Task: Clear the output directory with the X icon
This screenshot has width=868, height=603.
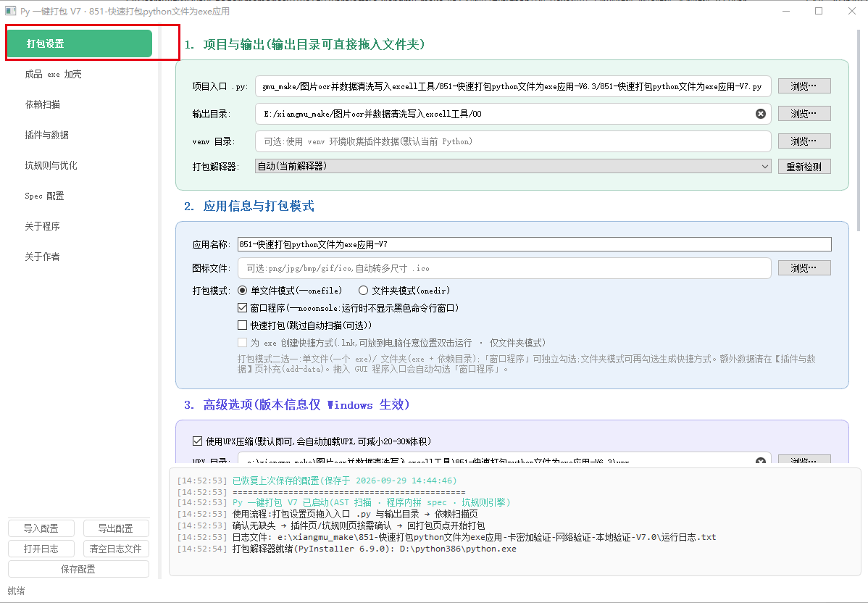Action: click(761, 114)
